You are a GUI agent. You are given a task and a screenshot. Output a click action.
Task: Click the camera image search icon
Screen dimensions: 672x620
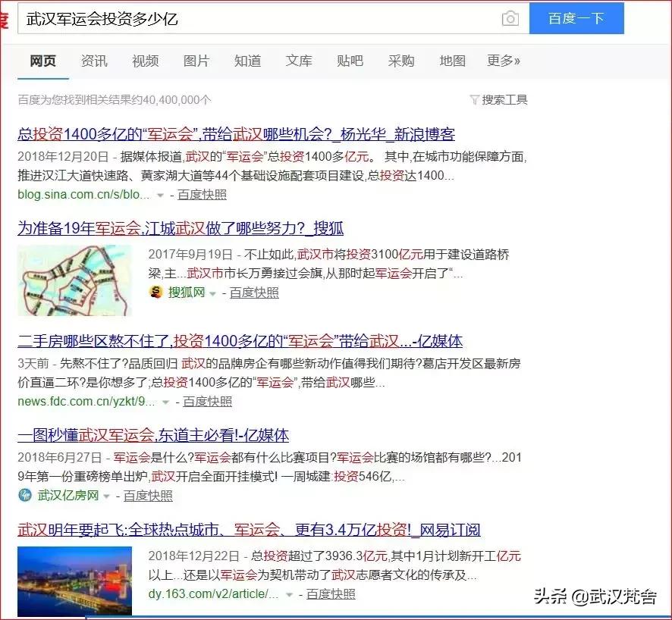click(510, 19)
